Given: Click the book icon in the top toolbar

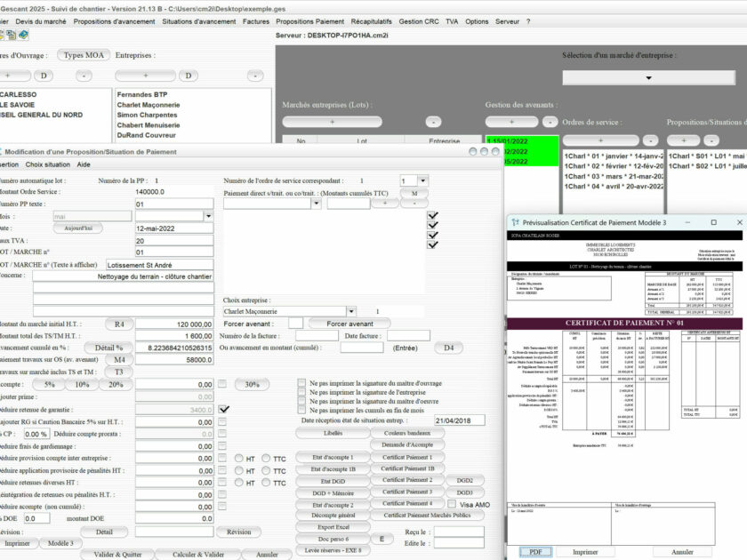Looking at the screenshot, I should [23, 36].
